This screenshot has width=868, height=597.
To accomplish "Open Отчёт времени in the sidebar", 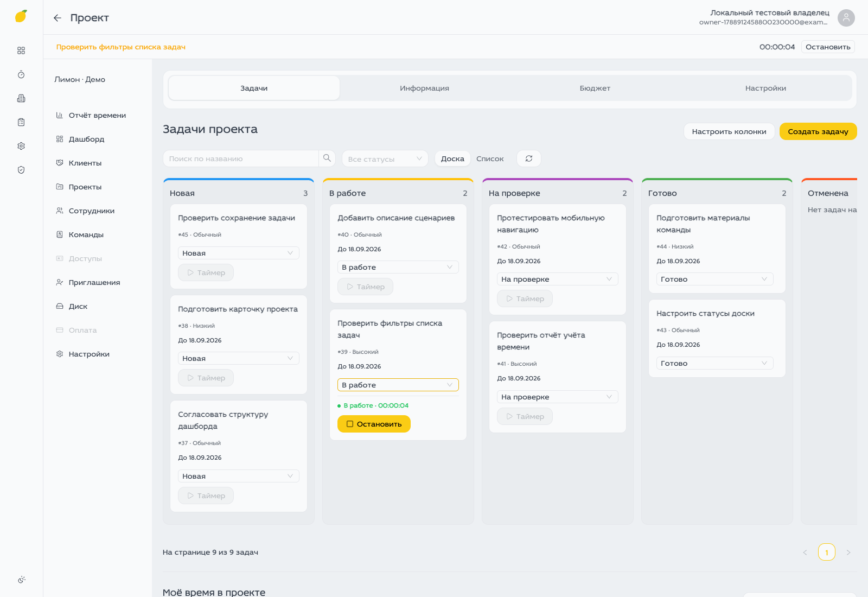I will pyautogui.click(x=98, y=115).
